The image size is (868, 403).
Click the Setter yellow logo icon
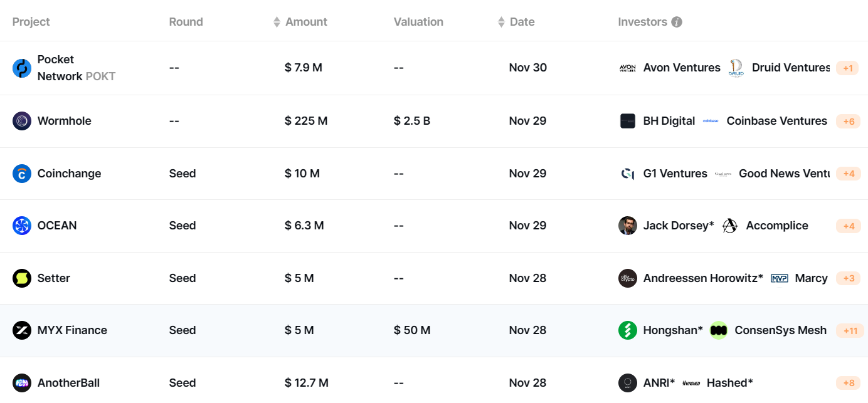click(22, 278)
